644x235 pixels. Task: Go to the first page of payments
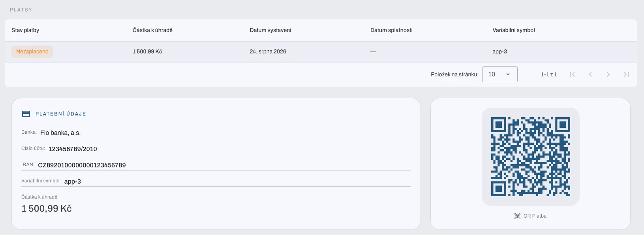click(572, 74)
